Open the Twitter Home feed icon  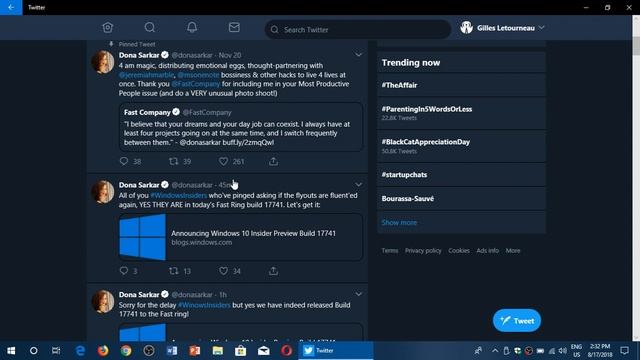pyautogui.click(x=108, y=27)
